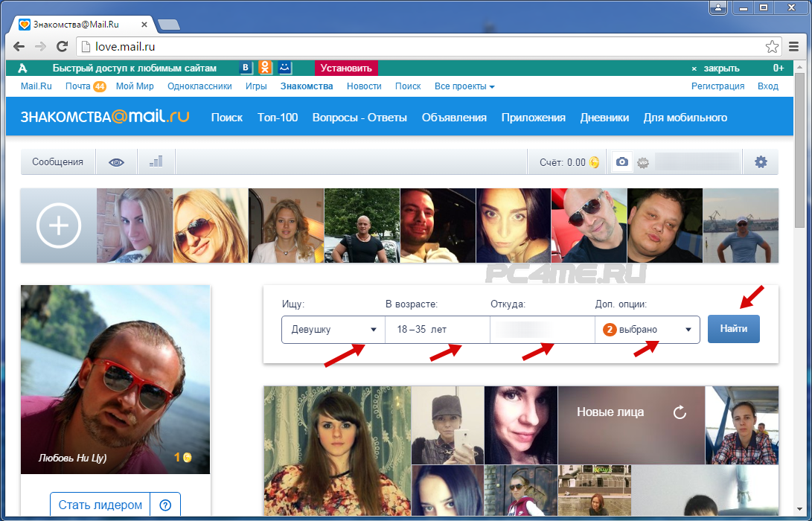812x521 pixels.
Task: Click the VK icon in quick access bar
Action: coord(246,68)
